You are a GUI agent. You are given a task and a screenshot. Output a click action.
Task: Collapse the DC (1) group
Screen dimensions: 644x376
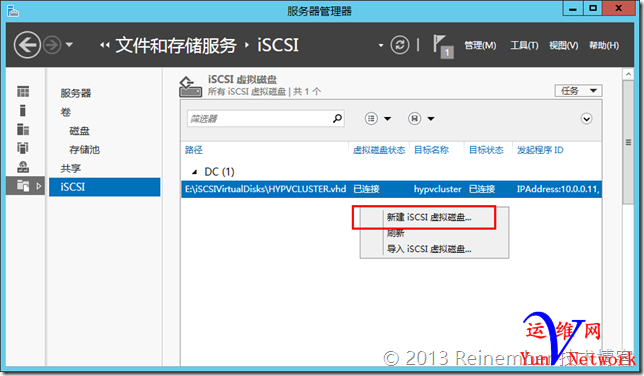click(x=195, y=172)
